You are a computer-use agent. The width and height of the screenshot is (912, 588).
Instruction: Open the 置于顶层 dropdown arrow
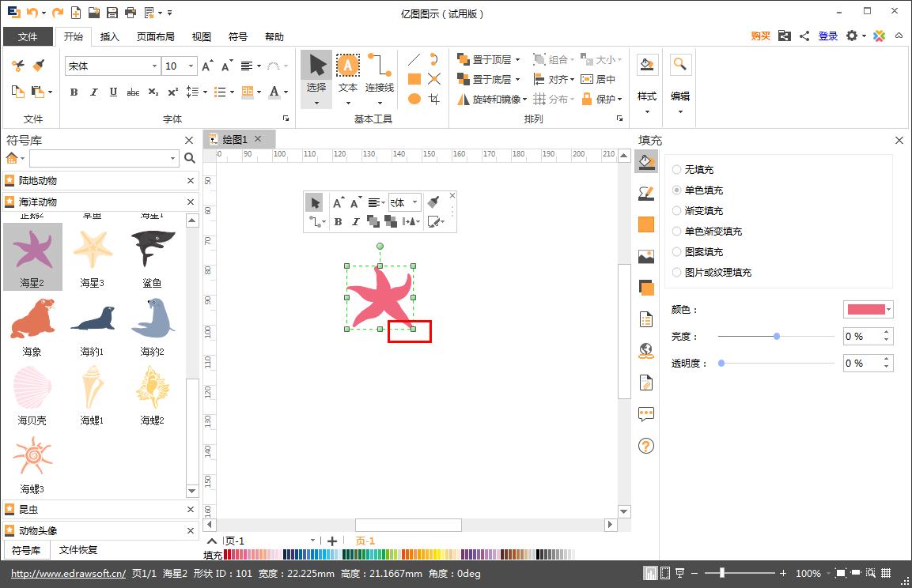[518, 58]
